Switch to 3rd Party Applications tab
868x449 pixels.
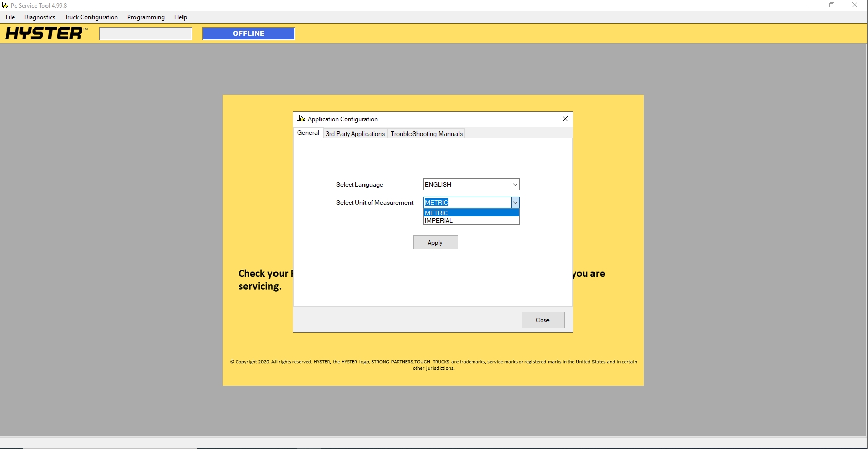[x=355, y=134]
